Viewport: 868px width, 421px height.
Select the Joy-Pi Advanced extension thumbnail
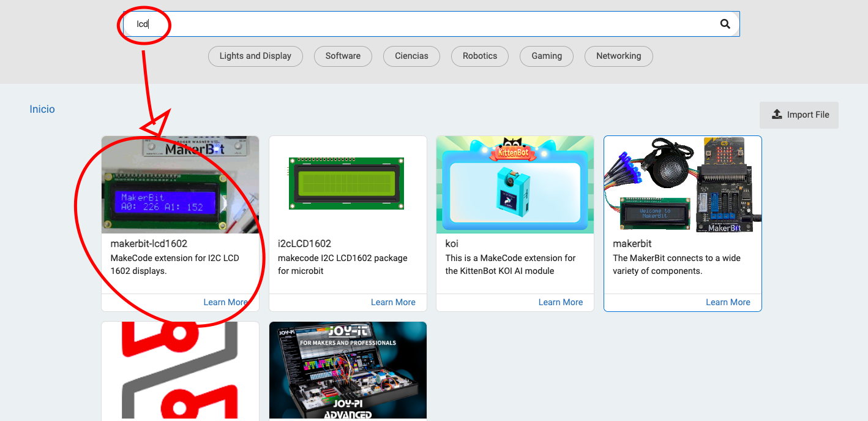tap(348, 371)
